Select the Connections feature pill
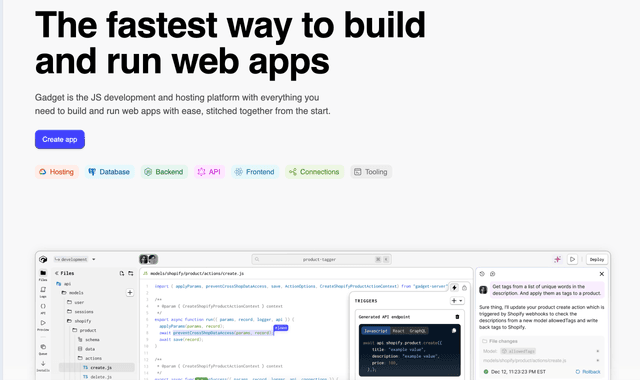Screen dimensions: 640x380 (314, 172)
